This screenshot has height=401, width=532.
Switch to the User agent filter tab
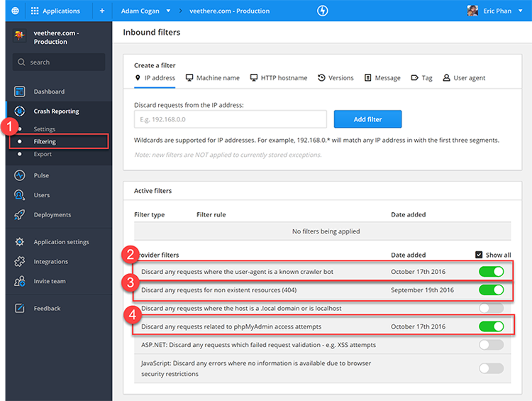click(464, 78)
